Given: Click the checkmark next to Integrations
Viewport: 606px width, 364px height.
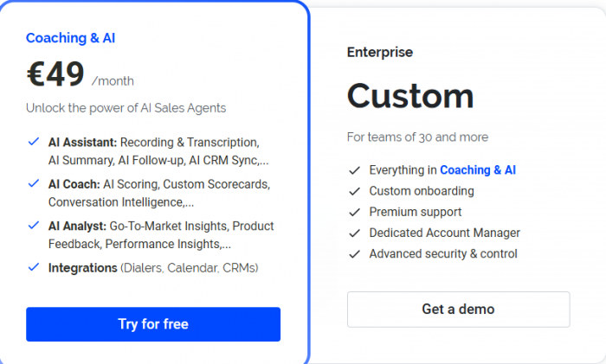Looking at the screenshot, I should point(33,268).
